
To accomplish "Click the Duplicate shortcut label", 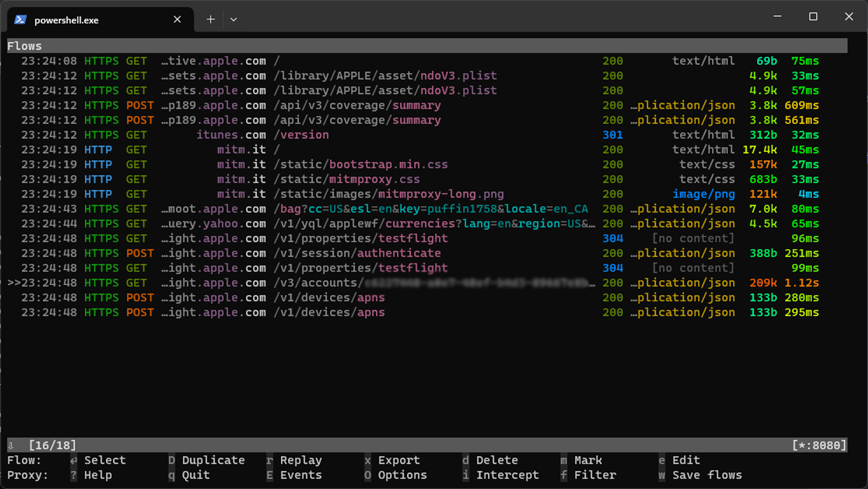I will click(x=213, y=460).
